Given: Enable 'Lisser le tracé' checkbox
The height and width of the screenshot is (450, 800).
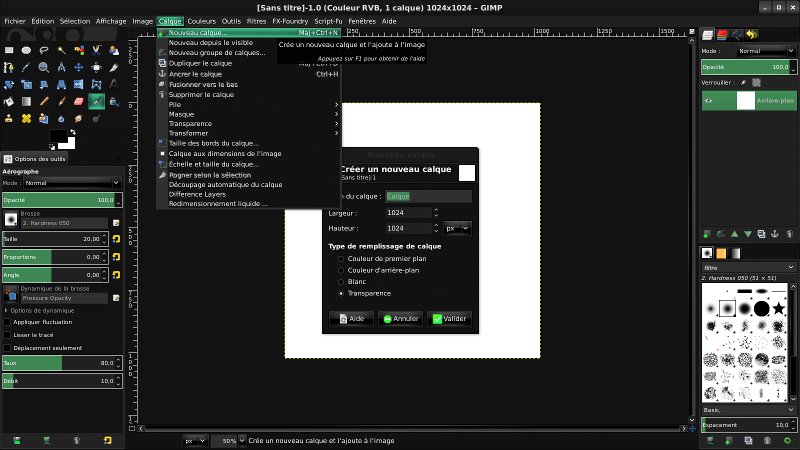Looking at the screenshot, I should pyautogui.click(x=7, y=335).
